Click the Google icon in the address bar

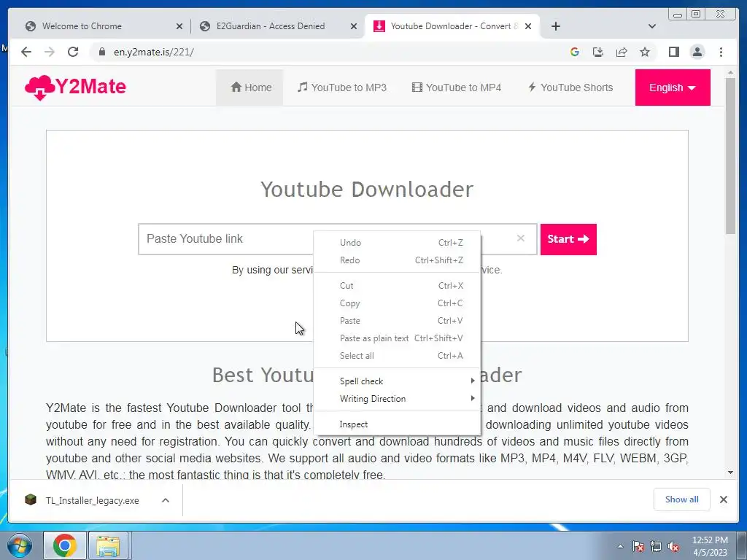pos(575,52)
